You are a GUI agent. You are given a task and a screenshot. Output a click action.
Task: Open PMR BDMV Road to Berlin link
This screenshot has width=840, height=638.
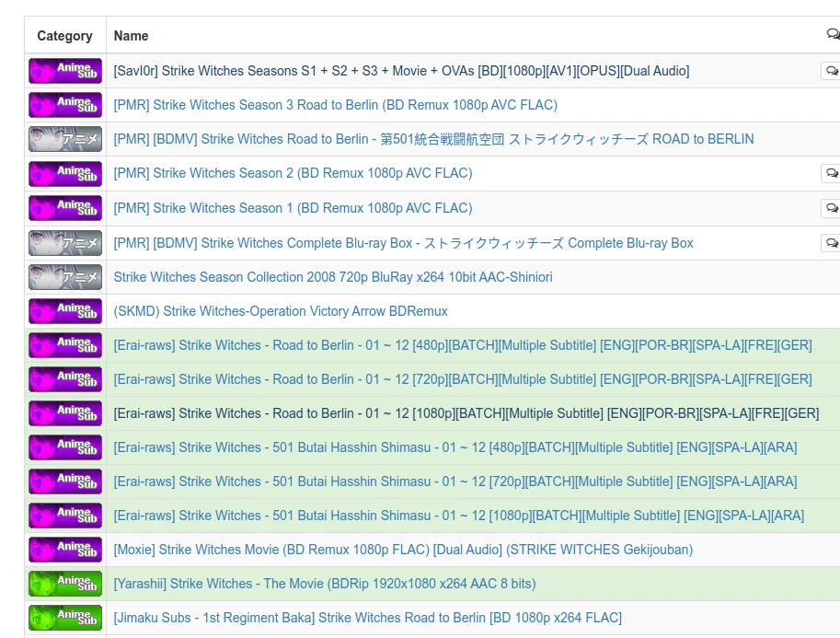433,139
